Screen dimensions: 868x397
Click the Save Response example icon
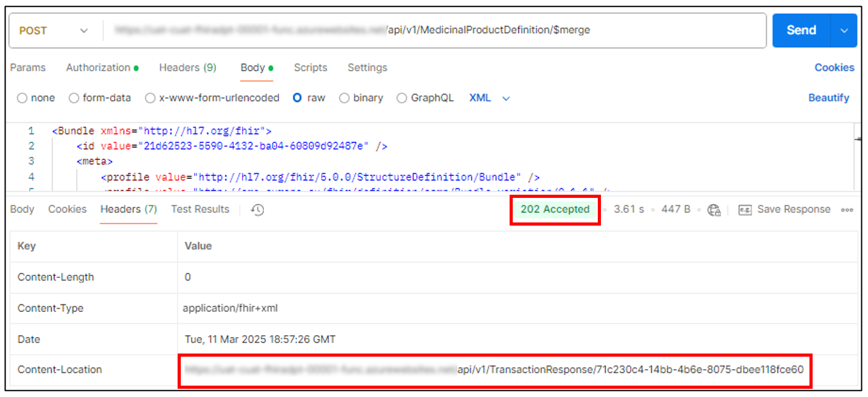745,210
